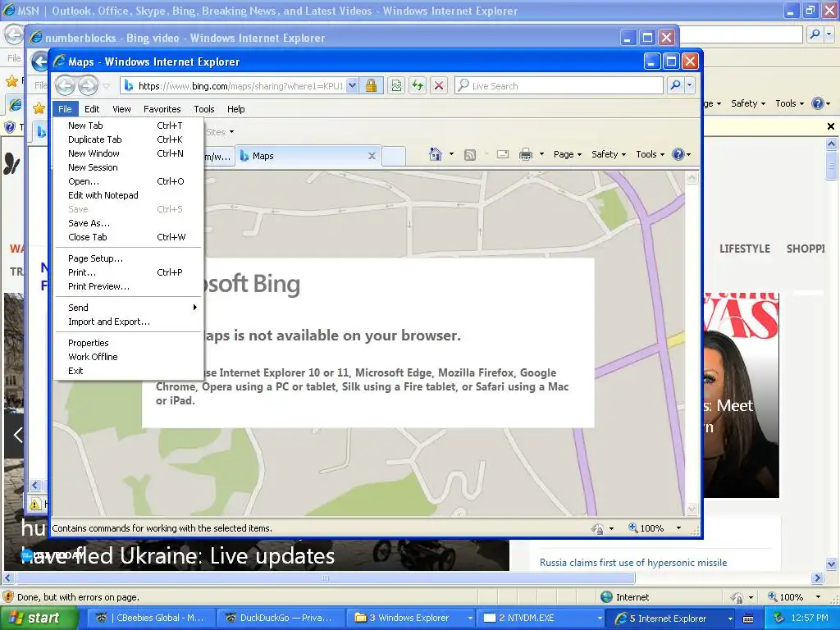
Task: Close the yellow information bar in MSN window
Action: [x=831, y=126]
